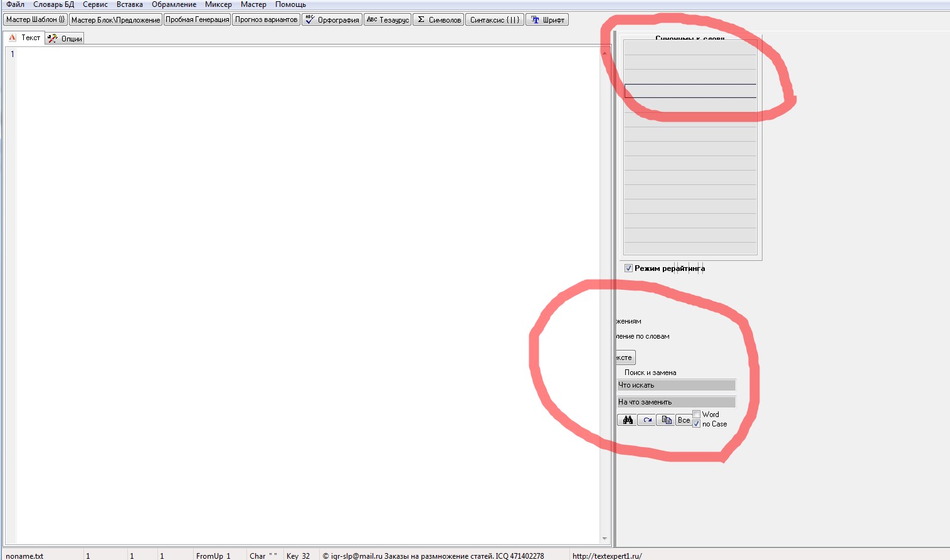
Task: Click the Char status bar entry
Action: coord(263,556)
